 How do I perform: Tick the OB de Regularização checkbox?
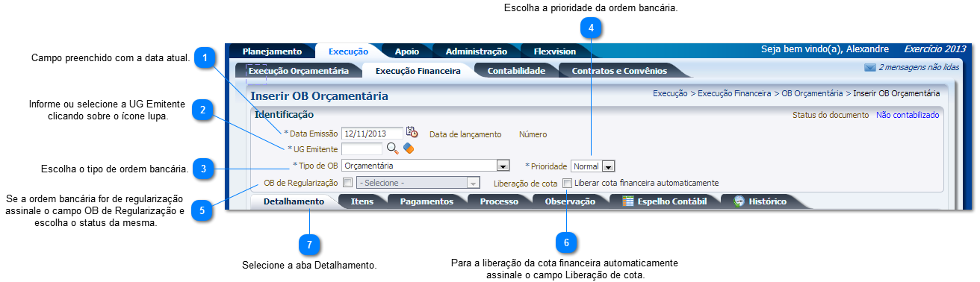[347, 183]
